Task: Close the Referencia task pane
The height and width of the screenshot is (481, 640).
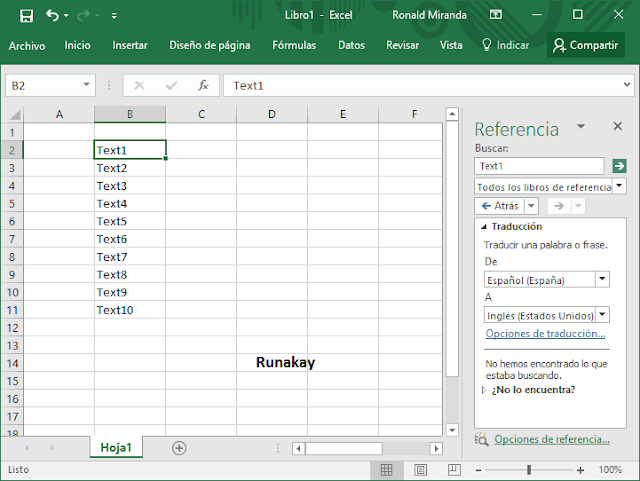Action: tap(618, 127)
